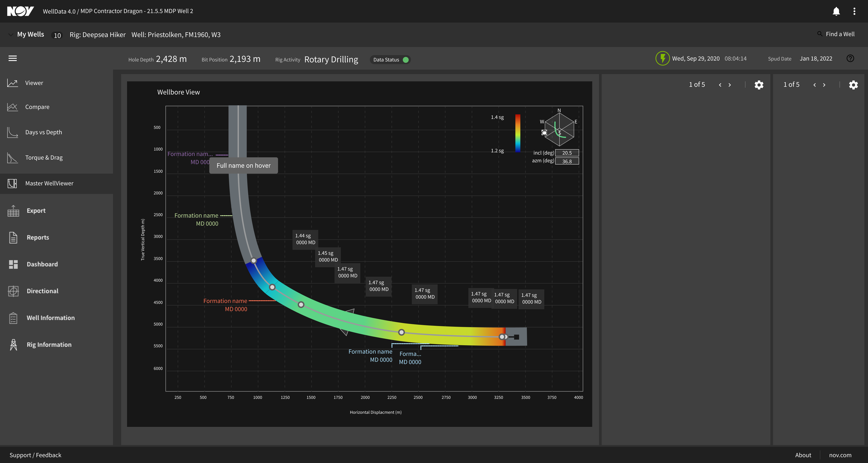868x463 pixels.
Task: Toggle the hamburger sidebar menu
Action: click(x=12, y=58)
